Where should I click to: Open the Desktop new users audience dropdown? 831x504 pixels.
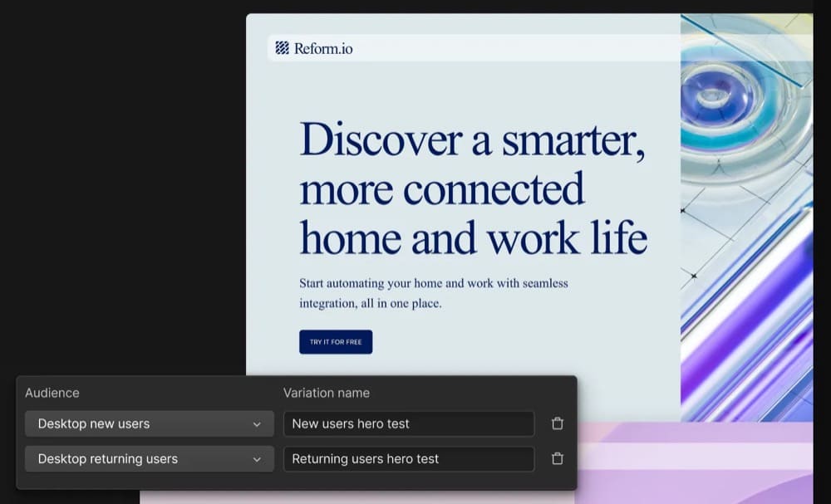(150, 423)
